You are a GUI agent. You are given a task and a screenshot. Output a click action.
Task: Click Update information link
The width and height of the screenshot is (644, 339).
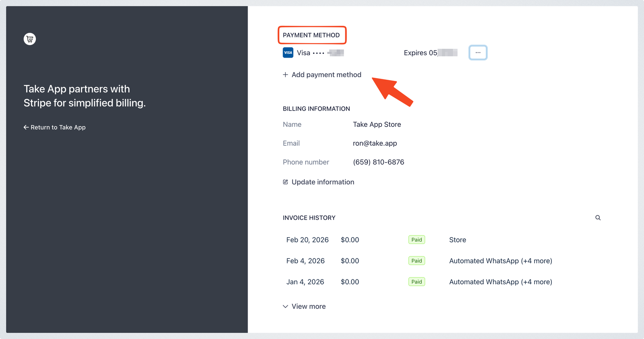click(318, 182)
